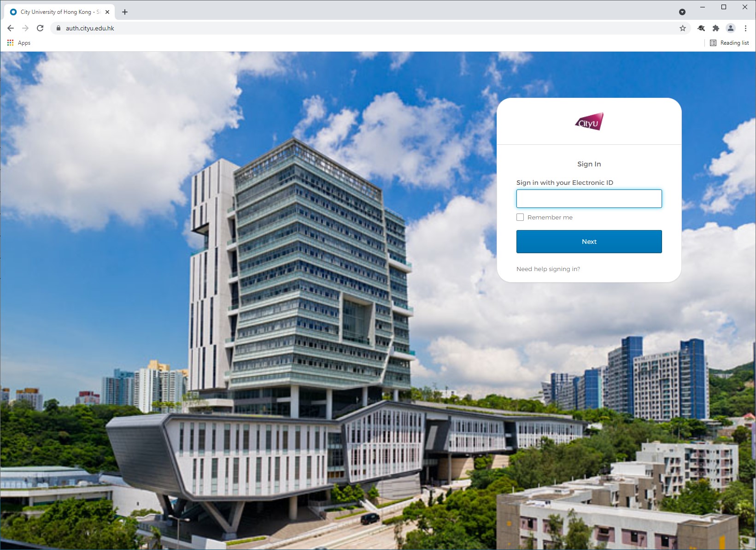Open the Reading list
Screen dimensions: 756x550
[729, 43]
